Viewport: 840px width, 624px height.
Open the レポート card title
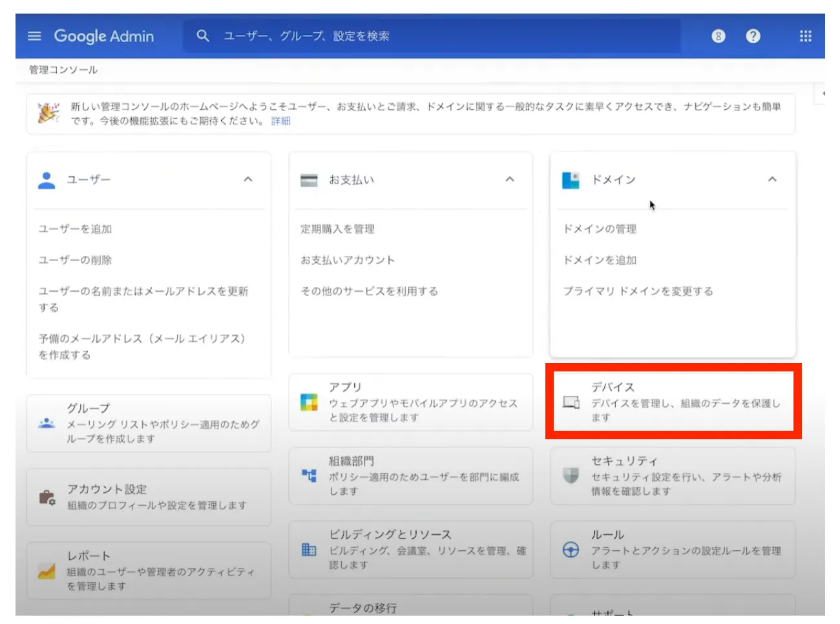89,556
